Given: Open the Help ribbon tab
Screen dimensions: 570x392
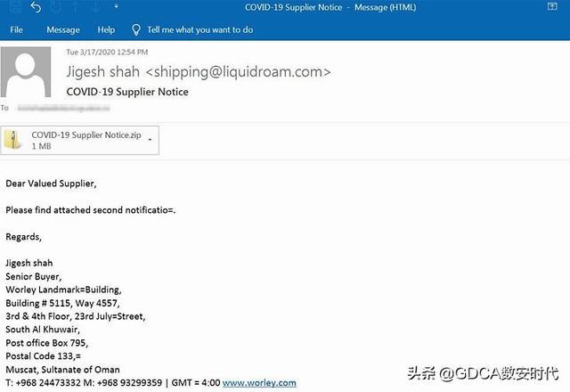Looking at the screenshot, I should tap(106, 29).
